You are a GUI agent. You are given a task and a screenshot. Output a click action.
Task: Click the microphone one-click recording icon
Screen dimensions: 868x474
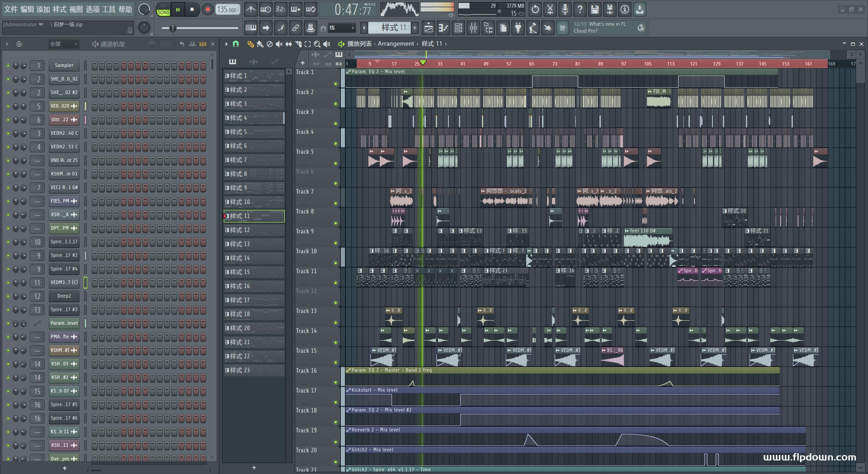(565, 9)
